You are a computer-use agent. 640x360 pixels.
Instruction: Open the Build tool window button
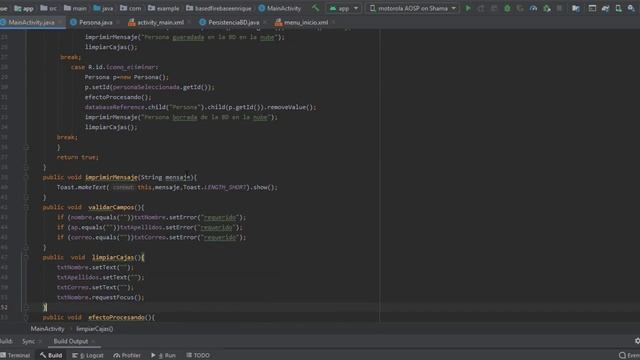click(51, 356)
